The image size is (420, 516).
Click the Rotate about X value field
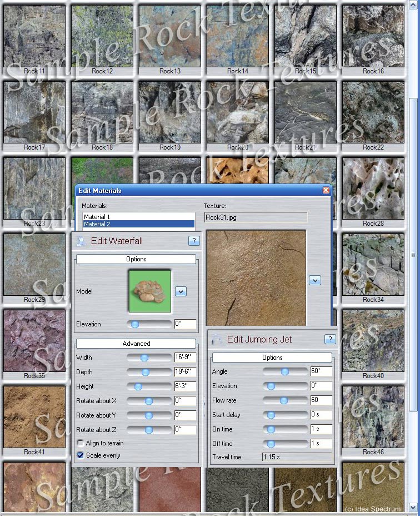click(x=185, y=401)
